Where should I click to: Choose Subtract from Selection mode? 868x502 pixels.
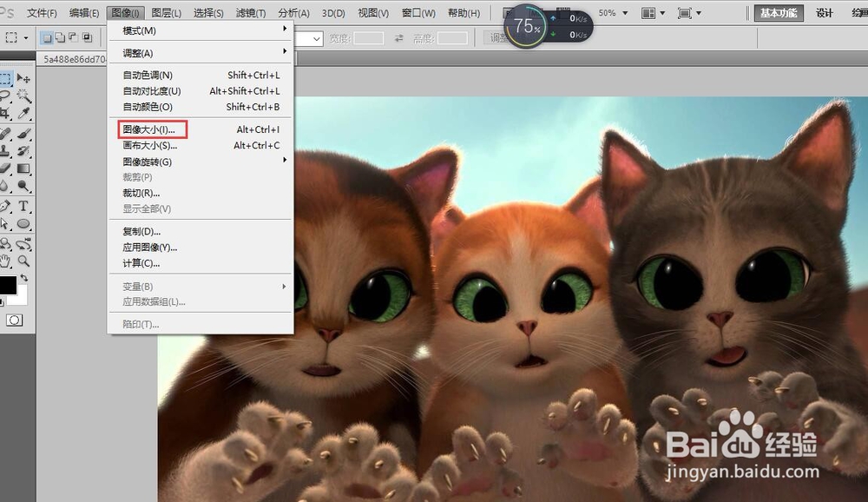point(73,37)
